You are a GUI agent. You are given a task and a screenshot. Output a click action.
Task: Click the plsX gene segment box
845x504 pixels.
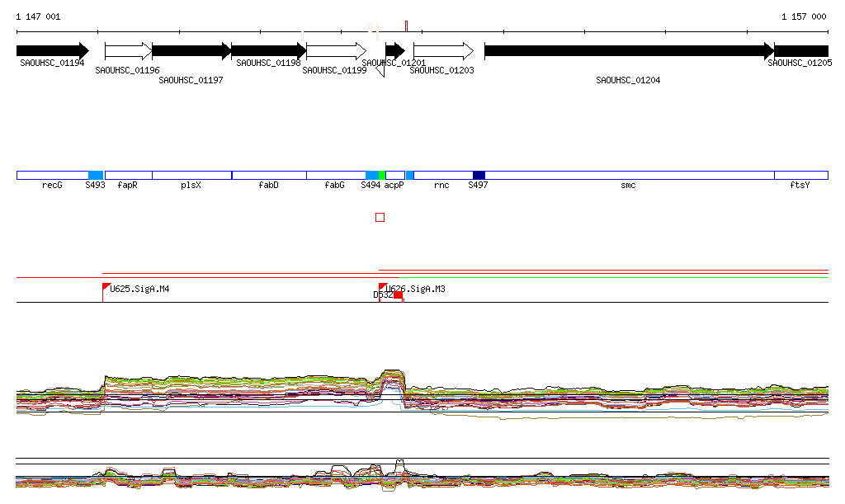click(x=191, y=175)
